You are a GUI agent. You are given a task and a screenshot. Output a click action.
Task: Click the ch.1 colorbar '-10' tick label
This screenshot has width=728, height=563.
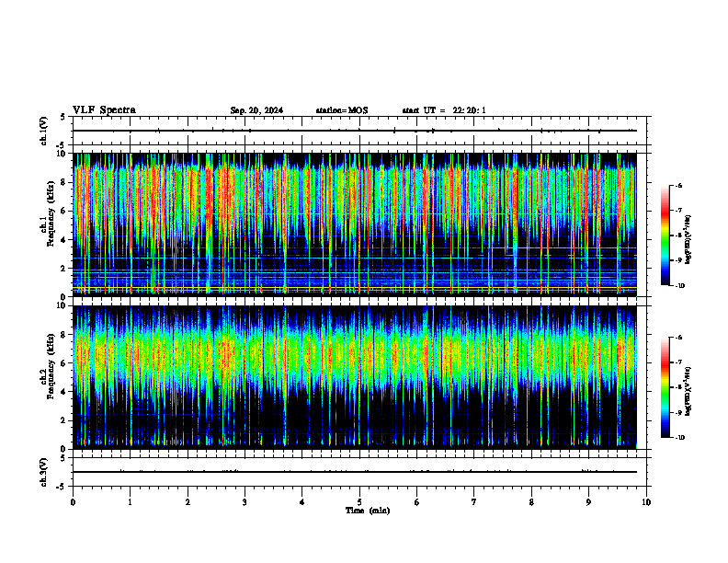(679, 286)
